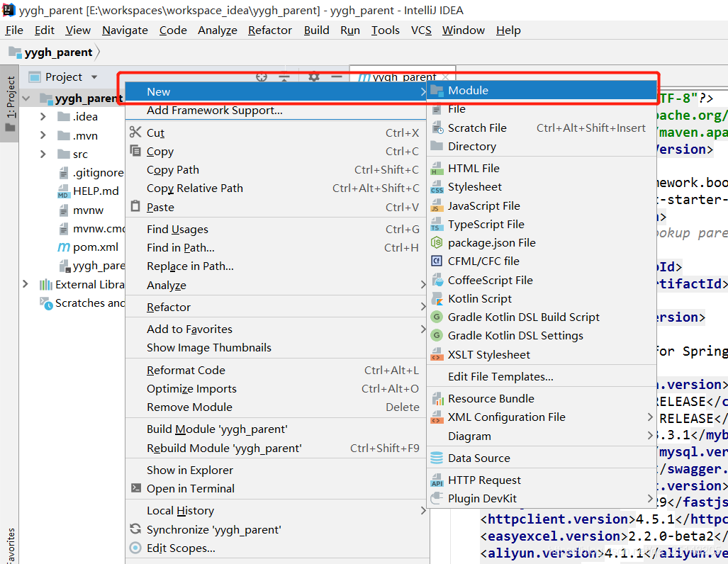Open the Navigate menu
This screenshot has width=728, height=564.
[125, 30]
